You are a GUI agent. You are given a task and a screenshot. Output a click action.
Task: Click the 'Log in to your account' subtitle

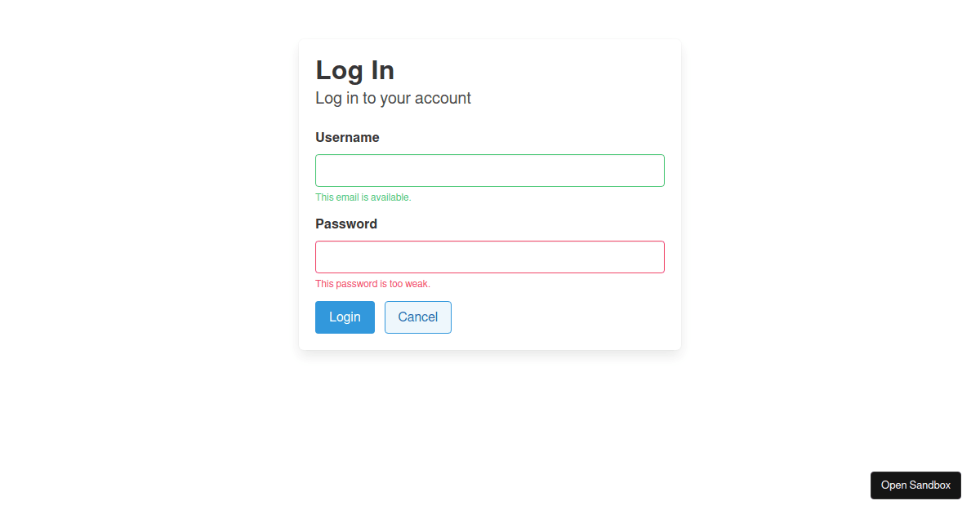click(x=393, y=98)
